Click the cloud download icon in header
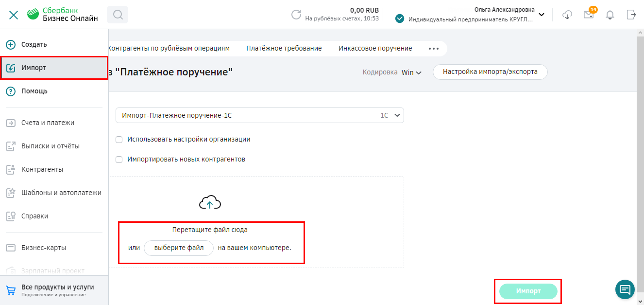Screen dimensions: 644x305 coord(567,15)
